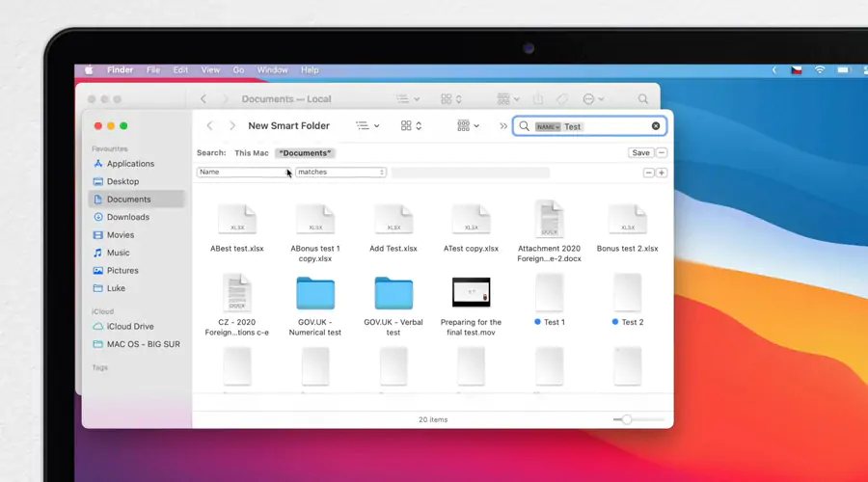Click the search magnifier icon

[x=525, y=126]
